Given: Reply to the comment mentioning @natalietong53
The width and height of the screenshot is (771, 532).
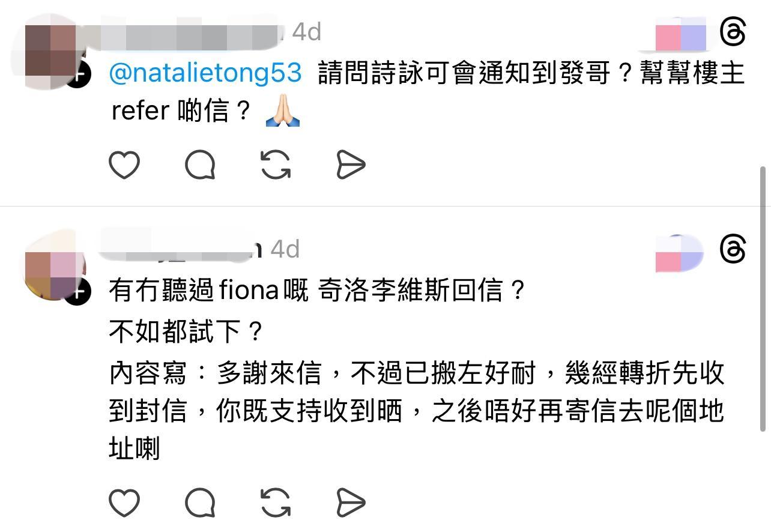Looking at the screenshot, I should (x=200, y=165).
